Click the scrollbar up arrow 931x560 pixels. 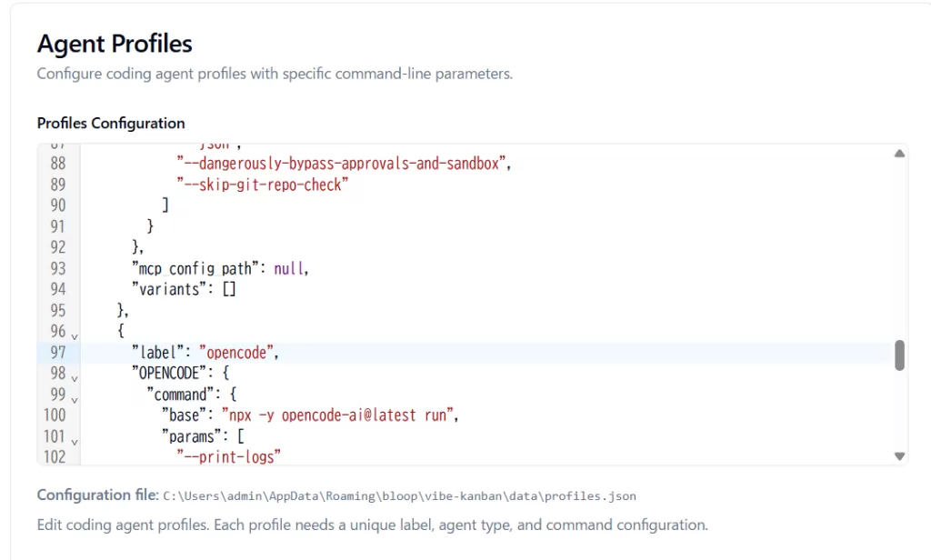[900, 153]
